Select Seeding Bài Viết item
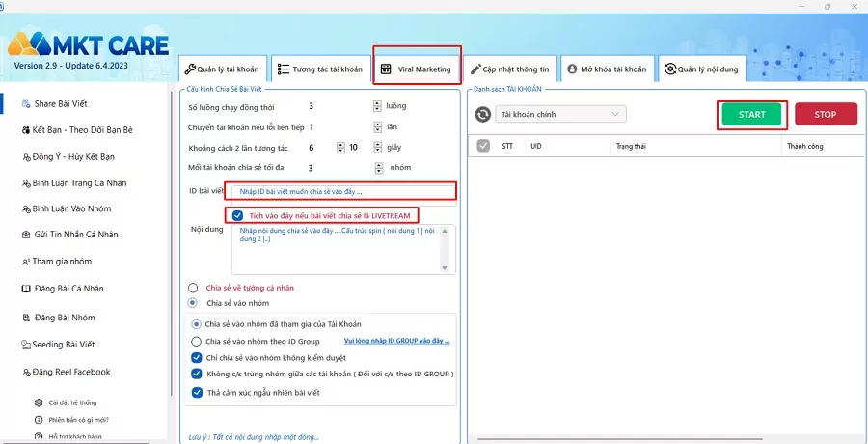868x444 pixels. 63,345
